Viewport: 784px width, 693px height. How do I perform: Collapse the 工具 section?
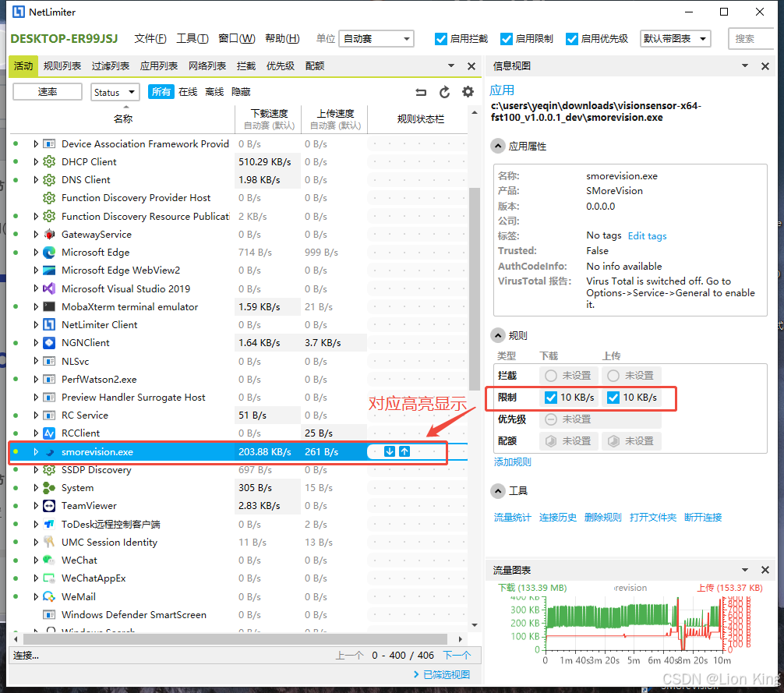[x=497, y=491]
